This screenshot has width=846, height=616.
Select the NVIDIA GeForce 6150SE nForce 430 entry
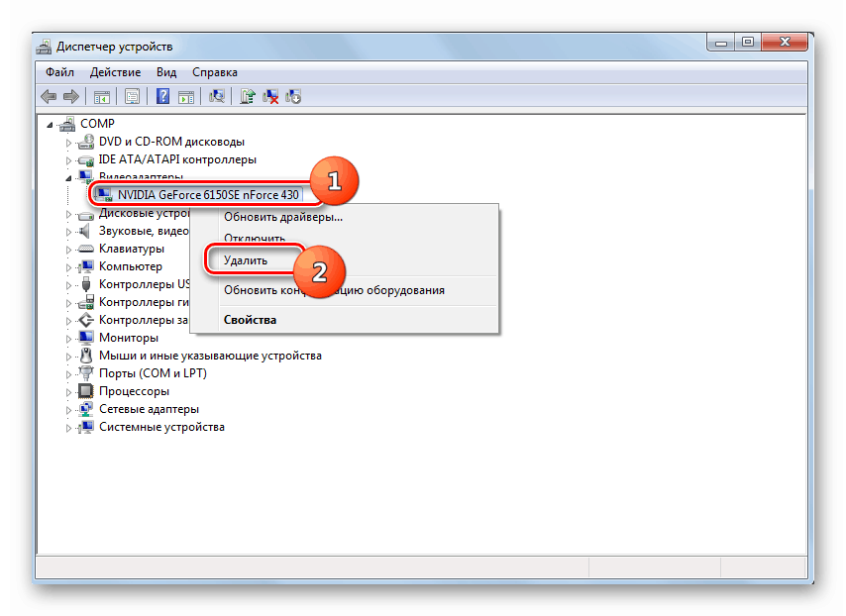point(208,195)
